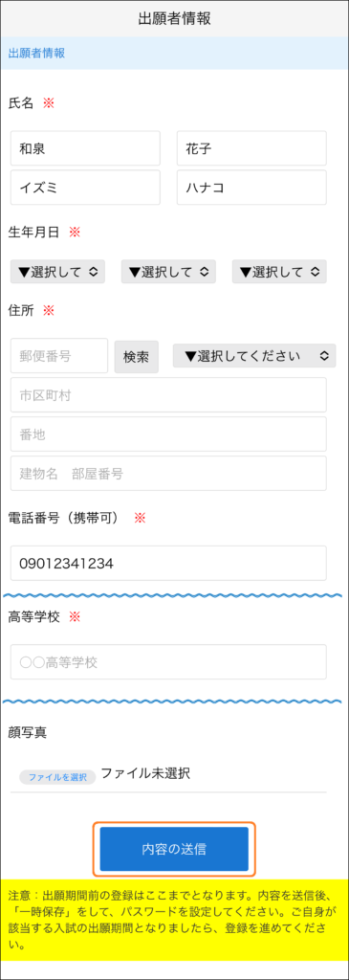
Task: Click the 出願者情報 section link
Action: 36,54
